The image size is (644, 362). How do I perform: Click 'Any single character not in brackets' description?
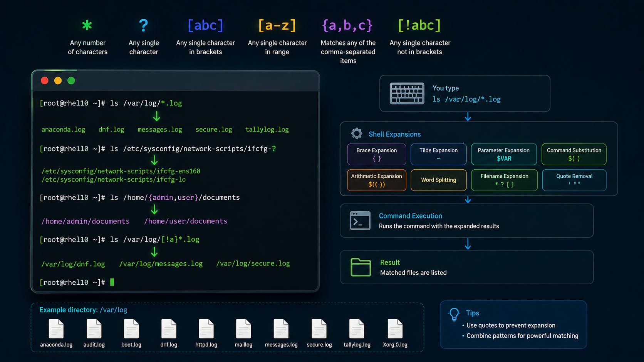click(x=420, y=47)
